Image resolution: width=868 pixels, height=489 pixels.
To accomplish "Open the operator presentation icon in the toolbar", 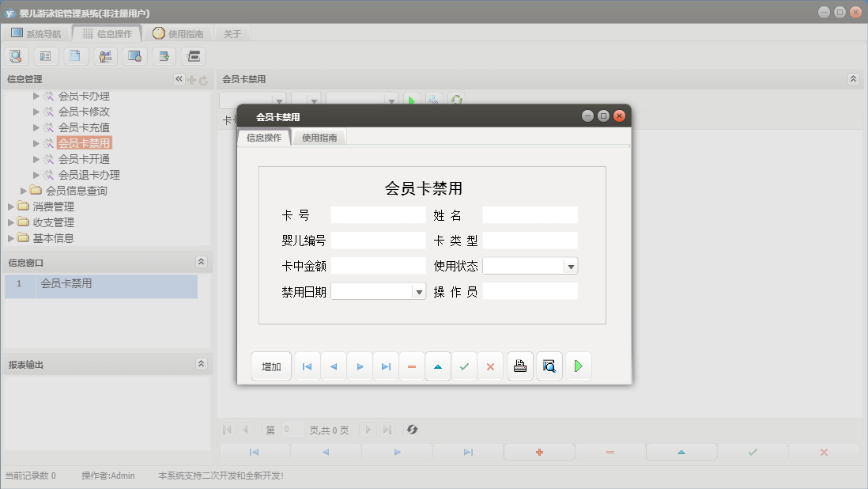I will 104,56.
